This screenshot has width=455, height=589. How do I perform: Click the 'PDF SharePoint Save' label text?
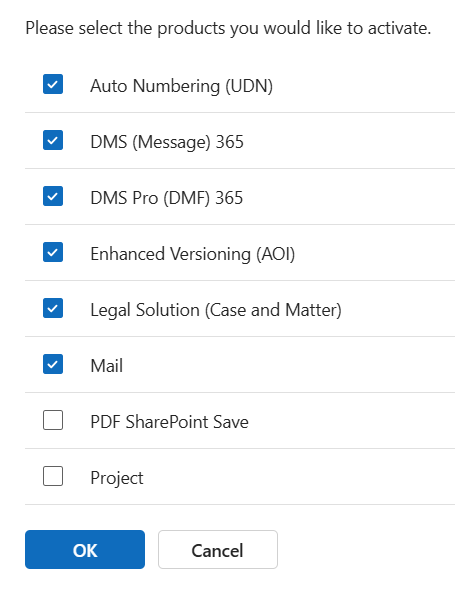169,421
